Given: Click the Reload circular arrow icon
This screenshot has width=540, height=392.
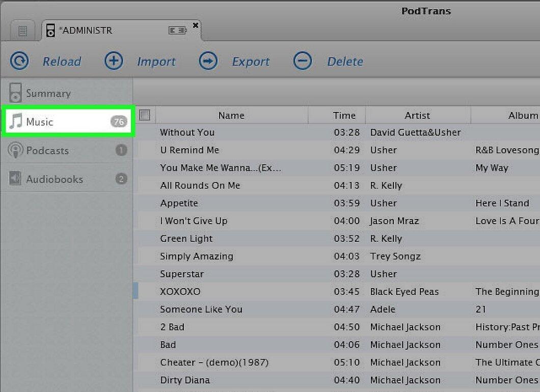Looking at the screenshot, I should (19, 61).
